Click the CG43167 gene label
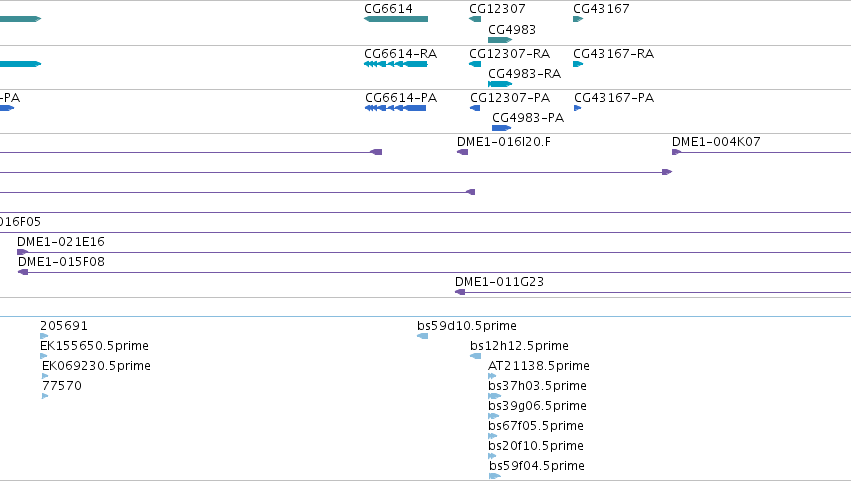 pos(601,9)
